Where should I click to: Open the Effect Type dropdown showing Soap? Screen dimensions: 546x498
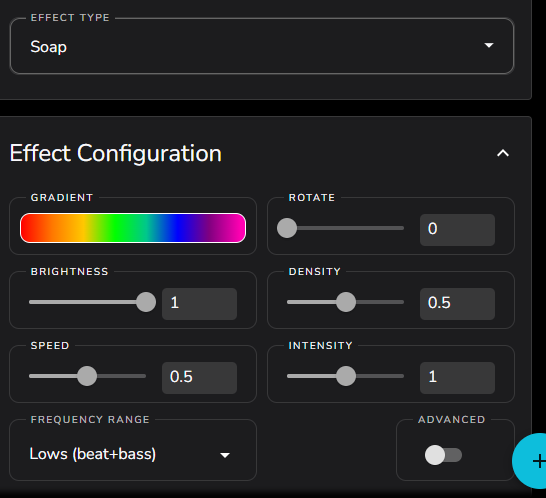point(262,46)
